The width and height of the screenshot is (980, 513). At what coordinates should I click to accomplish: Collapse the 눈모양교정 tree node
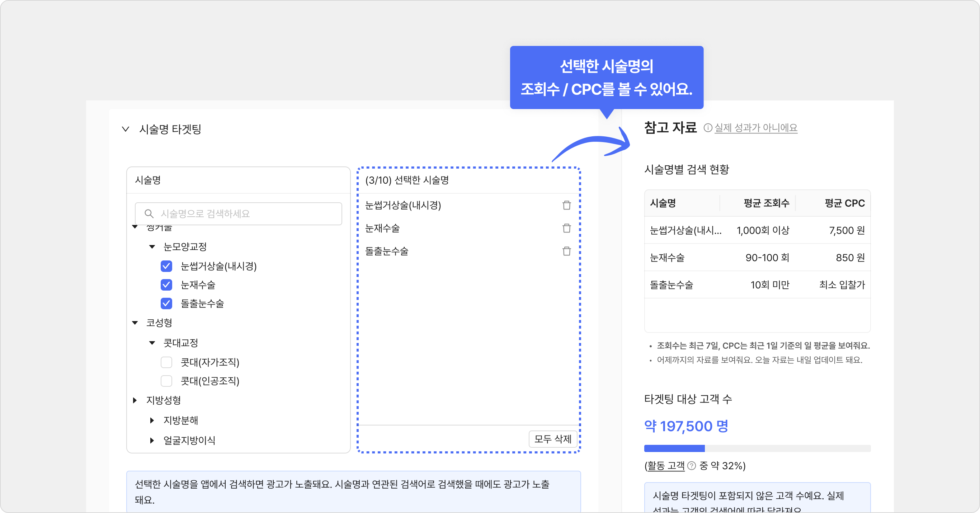click(x=152, y=247)
